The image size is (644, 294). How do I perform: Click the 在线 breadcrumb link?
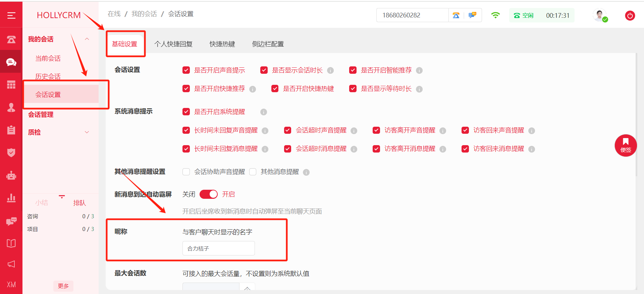click(x=114, y=14)
